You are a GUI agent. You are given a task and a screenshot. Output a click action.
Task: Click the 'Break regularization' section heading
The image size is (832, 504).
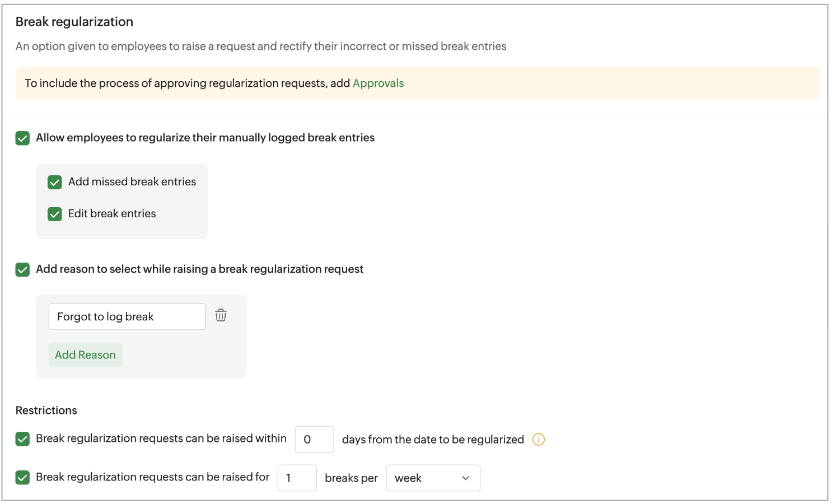pyautogui.click(x=74, y=22)
